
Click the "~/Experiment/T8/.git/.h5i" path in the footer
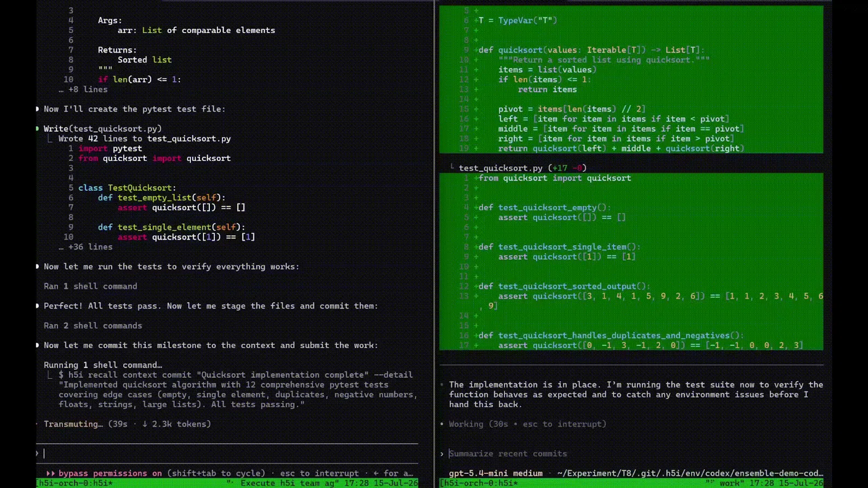[690, 473]
